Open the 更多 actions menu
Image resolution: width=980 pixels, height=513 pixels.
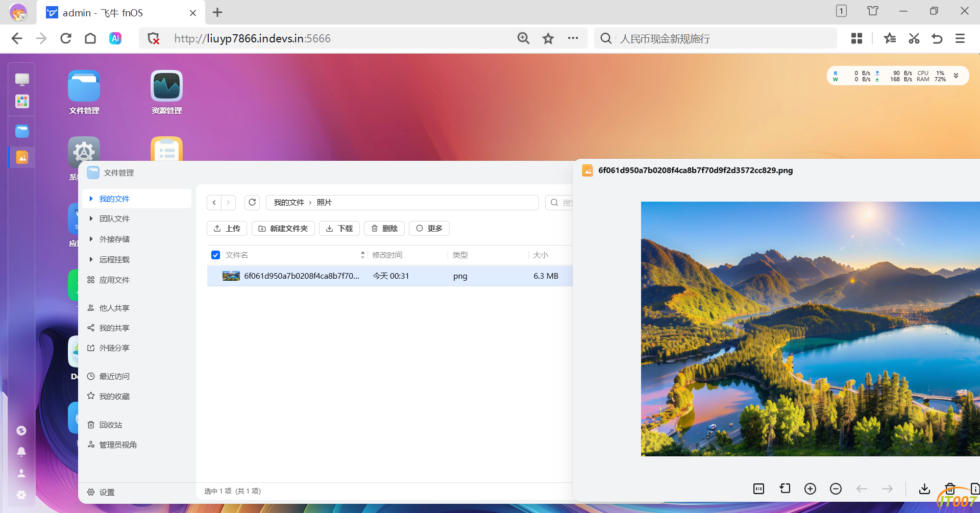coord(429,229)
